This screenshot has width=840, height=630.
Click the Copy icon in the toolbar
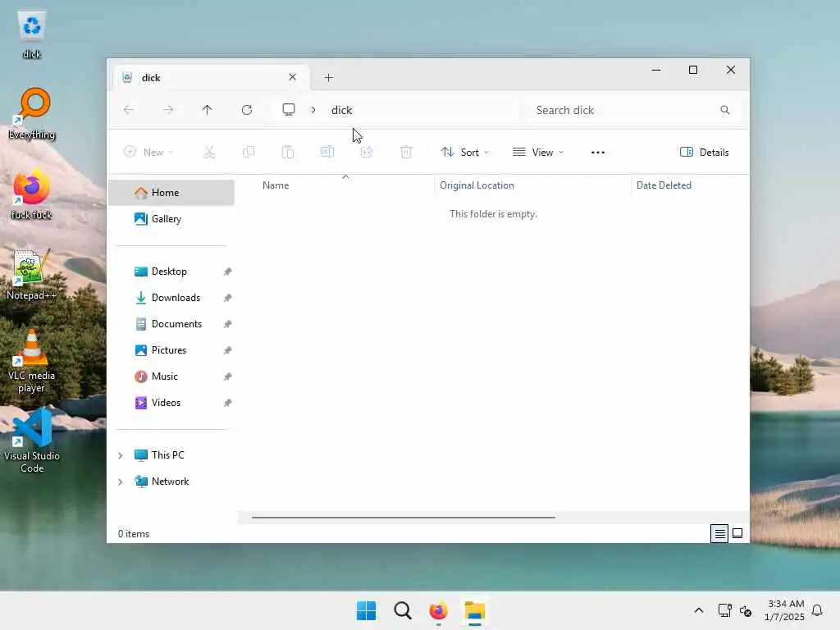[249, 152]
